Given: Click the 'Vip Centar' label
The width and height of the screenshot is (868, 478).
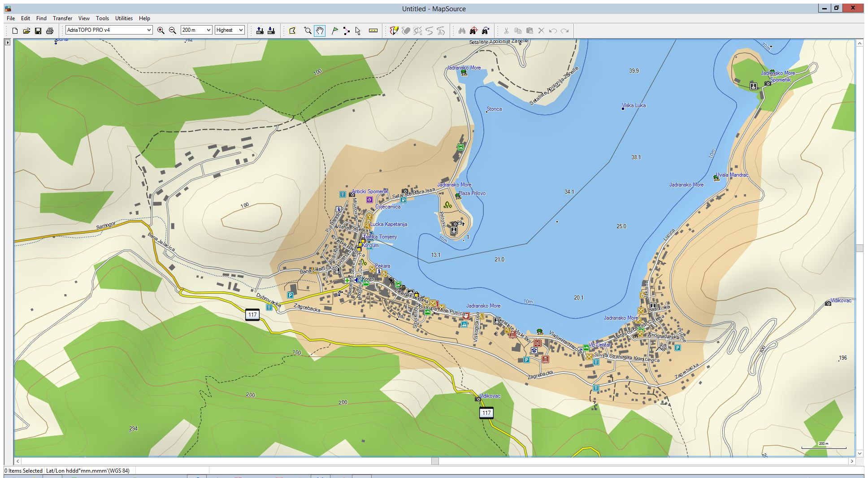Looking at the screenshot, I should pyautogui.click(x=600, y=345).
